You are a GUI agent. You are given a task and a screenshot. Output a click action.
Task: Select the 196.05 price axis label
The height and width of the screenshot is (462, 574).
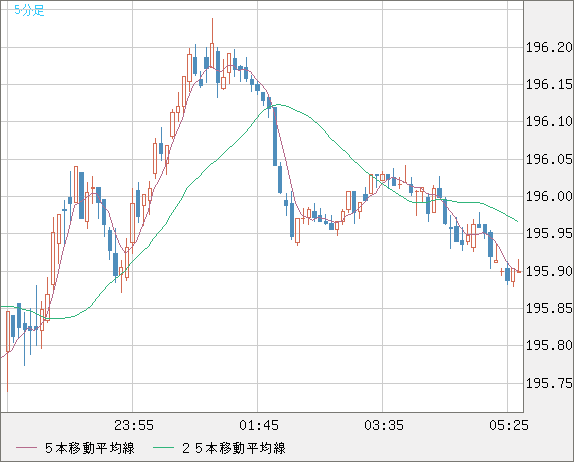(x=549, y=159)
